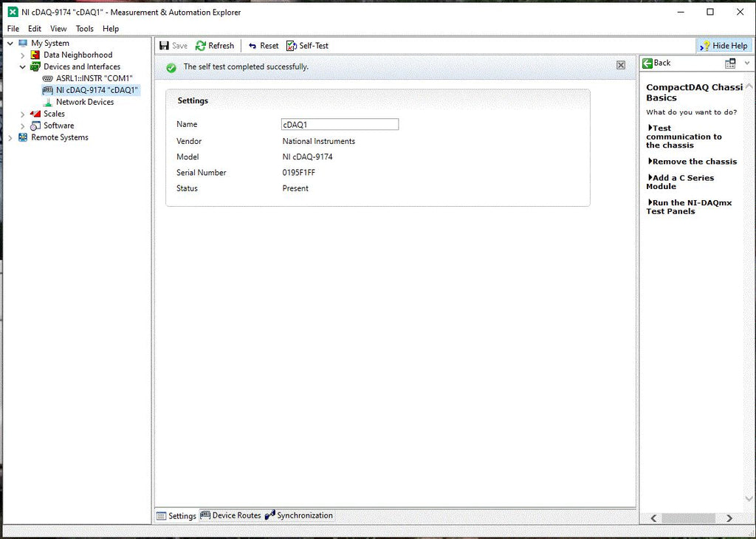Click help panel scroll left arrow
The width and height of the screenshot is (756, 539).
tap(654, 518)
